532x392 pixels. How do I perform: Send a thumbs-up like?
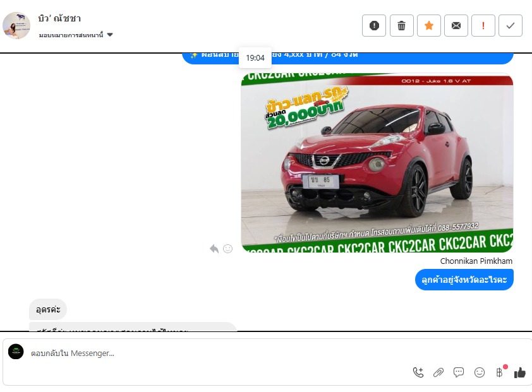520,372
